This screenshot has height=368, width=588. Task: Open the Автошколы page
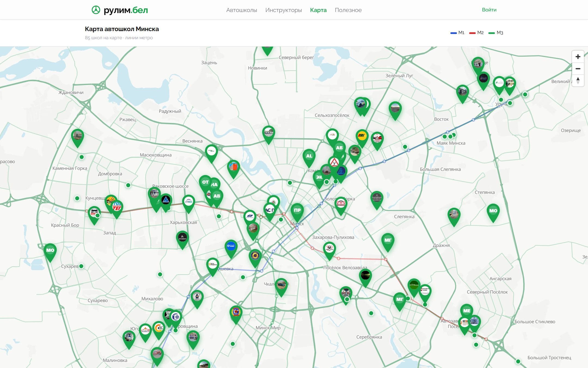[241, 10]
